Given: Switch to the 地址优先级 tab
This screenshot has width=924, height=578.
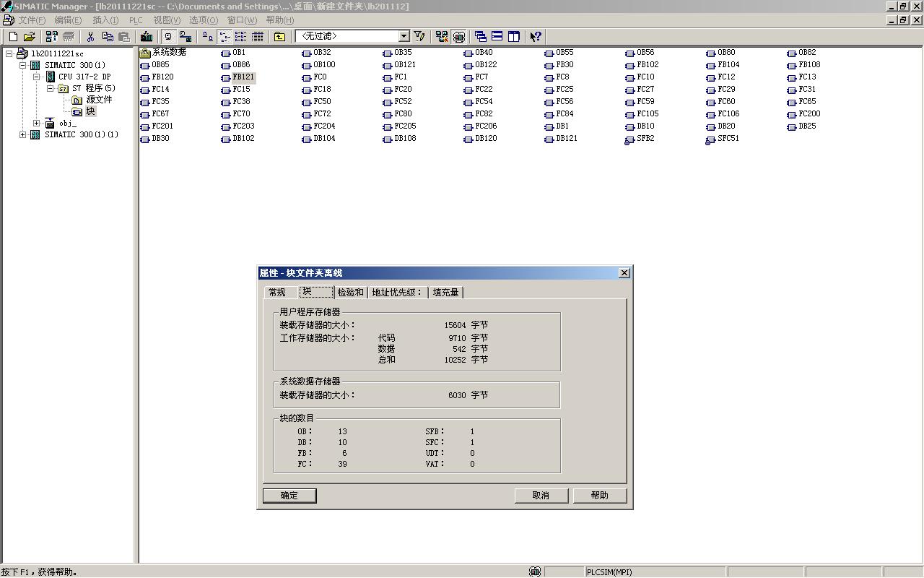Looking at the screenshot, I should click(397, 293).
